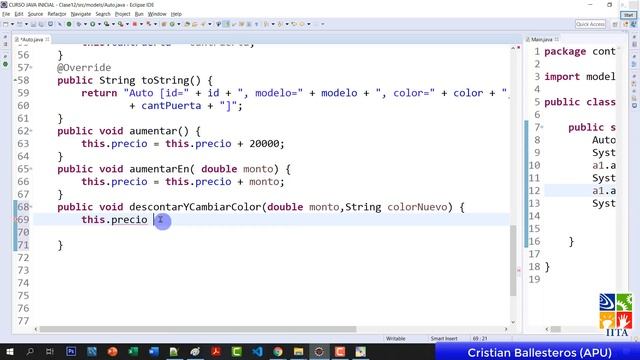This screenshot has height=360, width=640.
Task: Click the green Run play button
Action: 93,24
